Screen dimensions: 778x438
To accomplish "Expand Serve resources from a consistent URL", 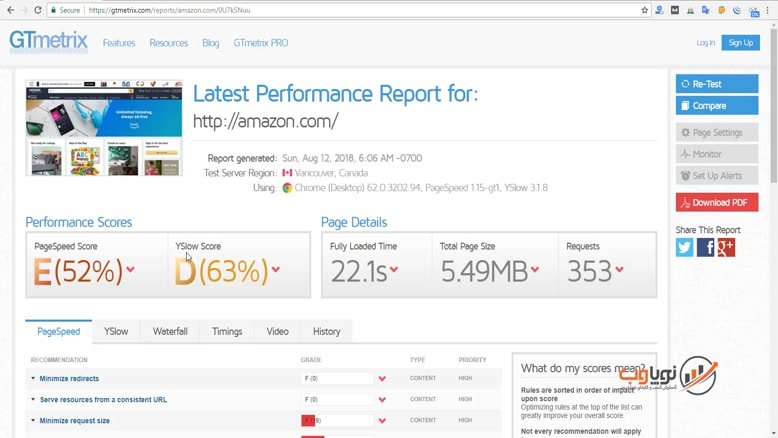I will pyautogui.click(x=103, y=399).
